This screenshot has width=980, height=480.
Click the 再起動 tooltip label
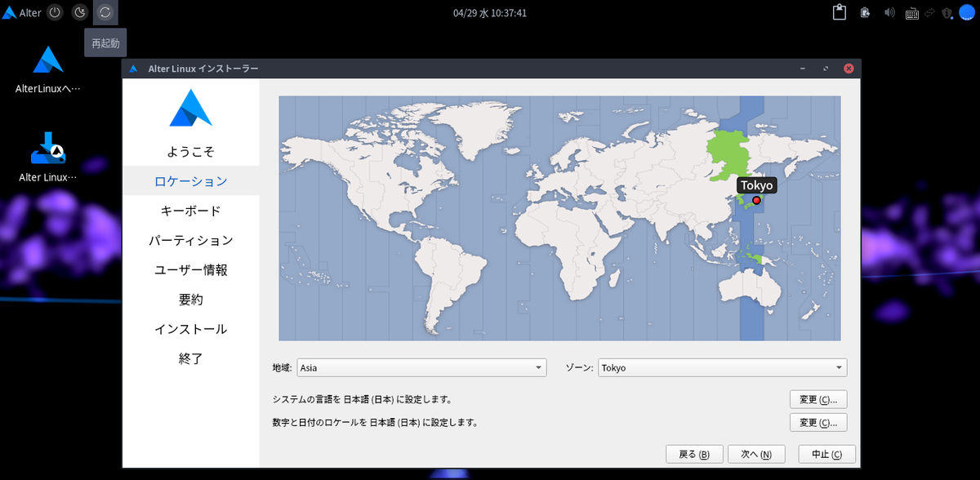pyautogui.click(x=105, y=42)
